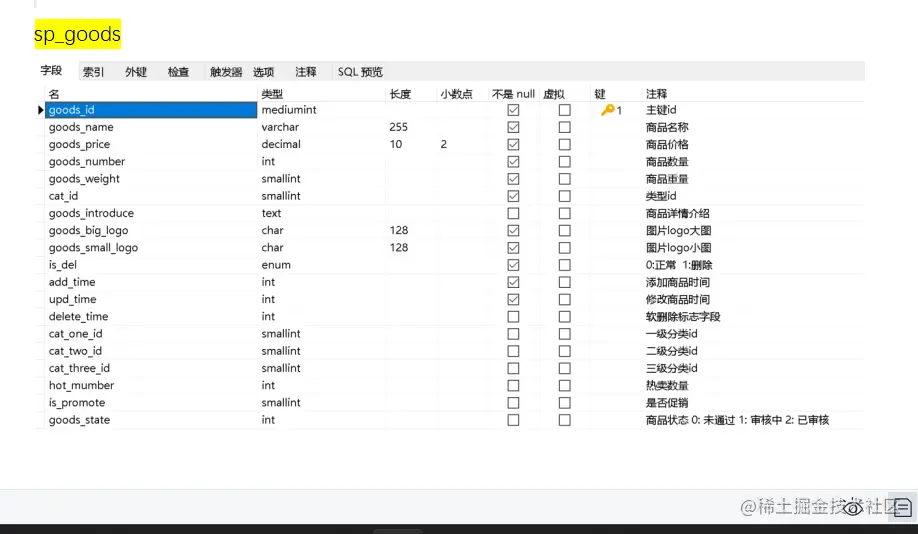Viewport: 918px width, 534px height.
Task: Select the 注释 tab
Action: 306,71
